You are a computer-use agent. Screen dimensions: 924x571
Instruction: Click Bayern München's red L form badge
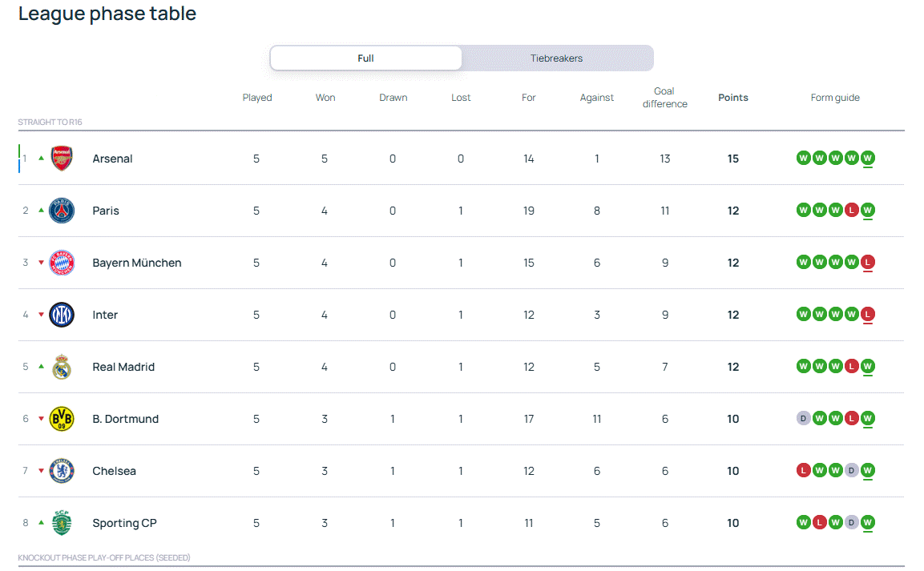pos(867,262)
